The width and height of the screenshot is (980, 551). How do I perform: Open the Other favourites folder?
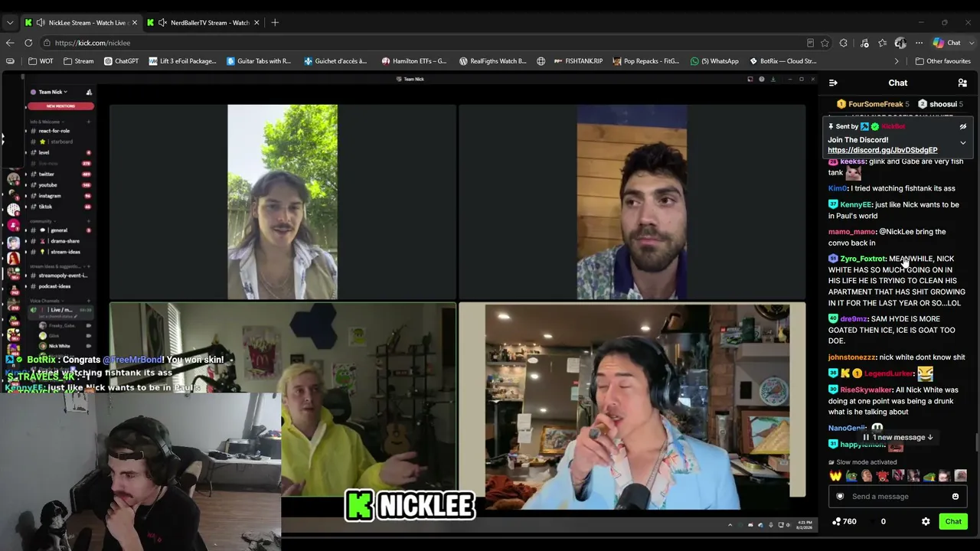(x=942, y=61)
